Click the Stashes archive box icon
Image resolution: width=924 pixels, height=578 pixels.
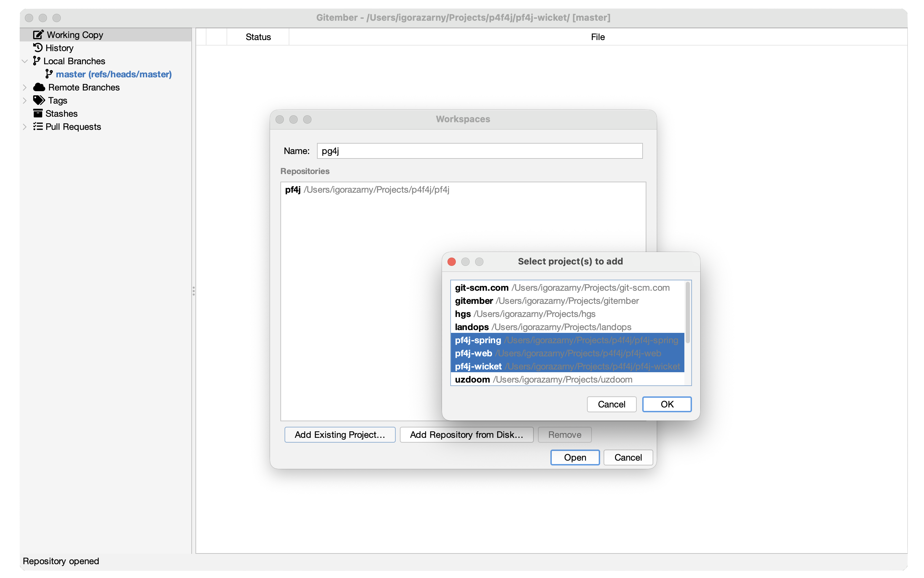38,114
